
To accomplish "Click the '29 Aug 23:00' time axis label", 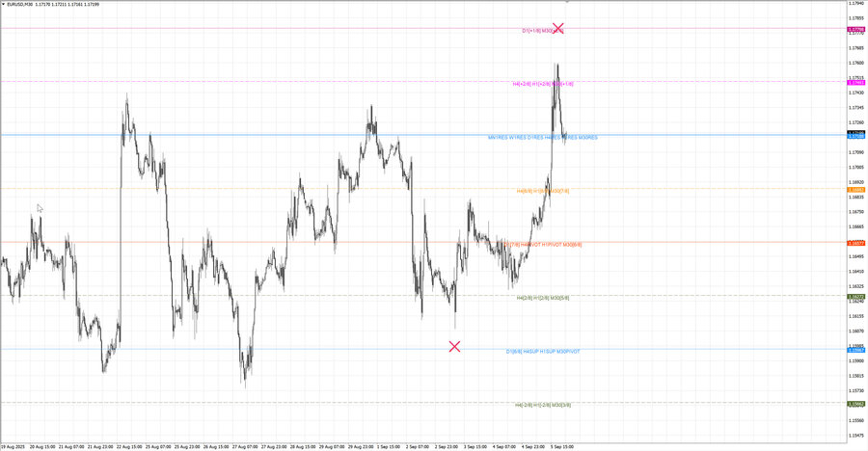I will [x=361, y=446].
